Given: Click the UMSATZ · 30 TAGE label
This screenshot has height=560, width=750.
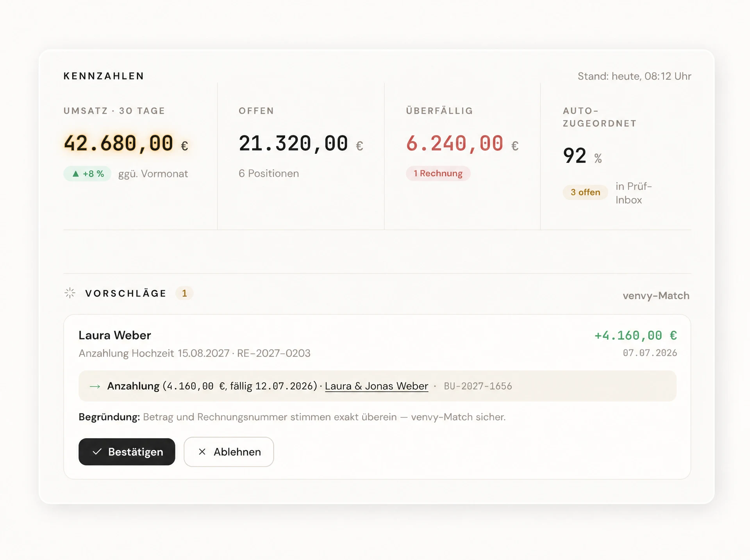Looking at the screenshot, I should [114, 111].
